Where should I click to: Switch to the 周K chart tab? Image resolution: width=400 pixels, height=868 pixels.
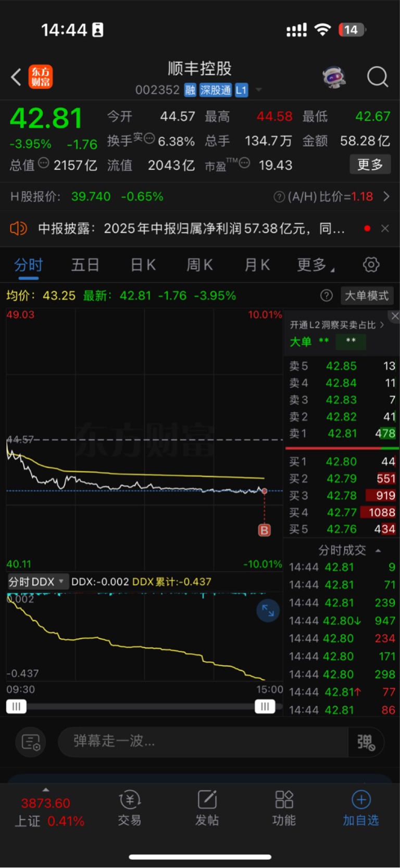pos(200,265)
